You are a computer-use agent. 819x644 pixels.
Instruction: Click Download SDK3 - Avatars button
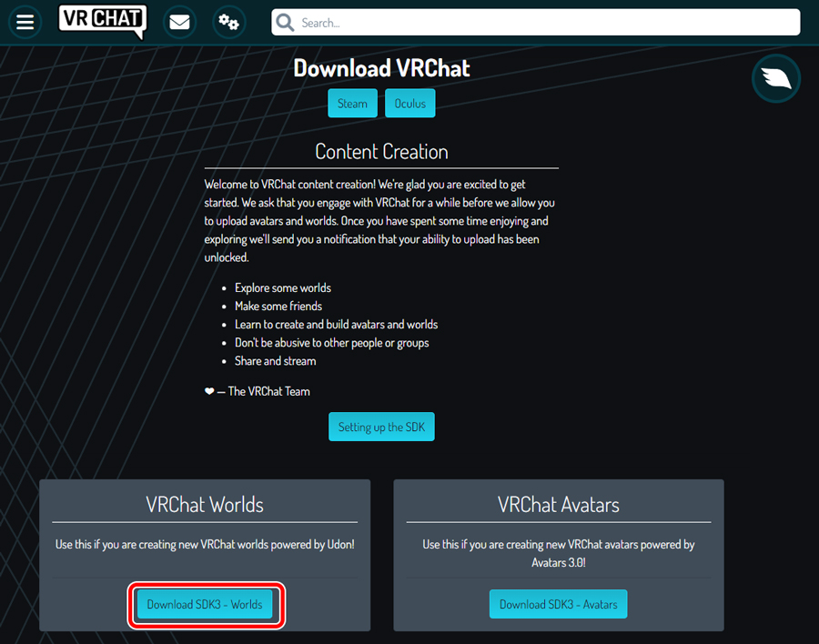click(559, 604)
